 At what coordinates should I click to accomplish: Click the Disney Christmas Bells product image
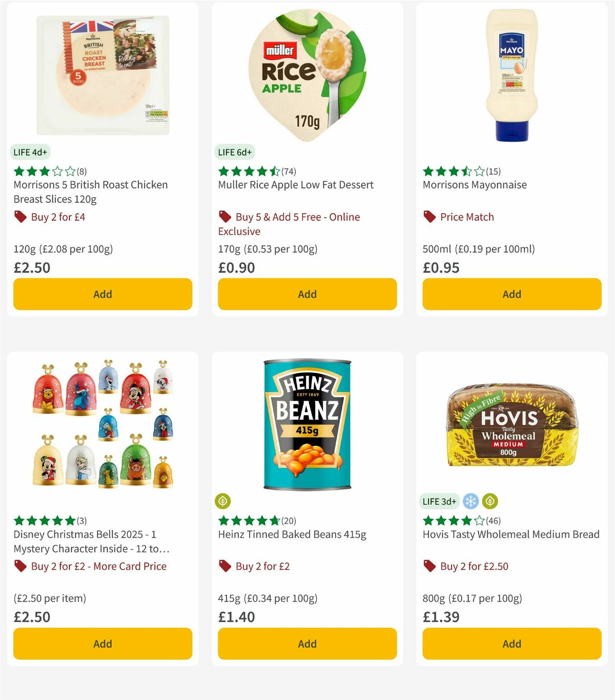click(x=102, y=425)
